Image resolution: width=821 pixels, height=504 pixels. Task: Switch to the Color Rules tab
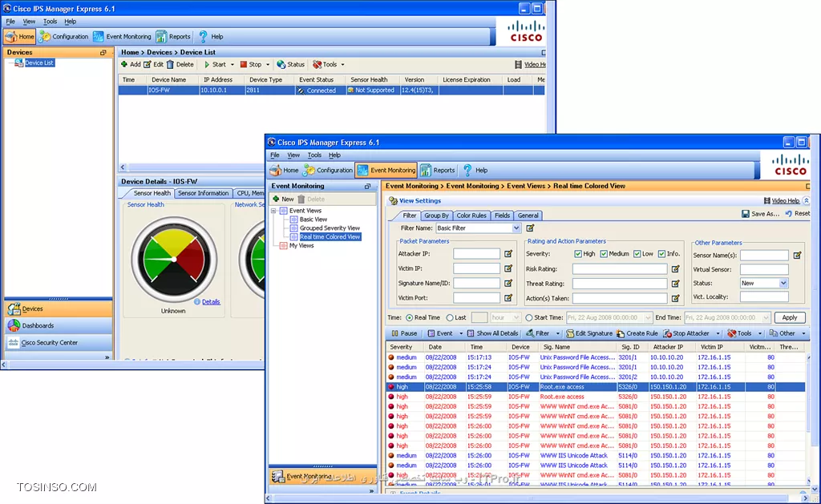coord(471,216)
